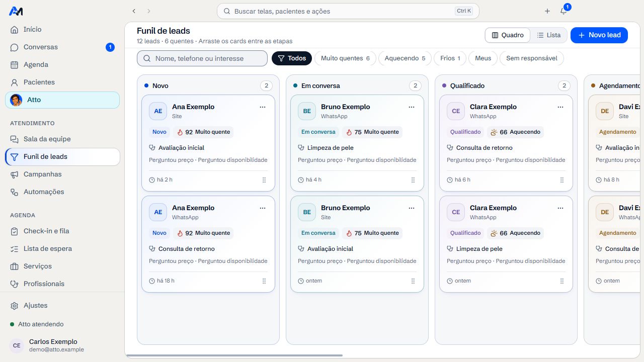Filter leads by Meus

click(483, 58)
